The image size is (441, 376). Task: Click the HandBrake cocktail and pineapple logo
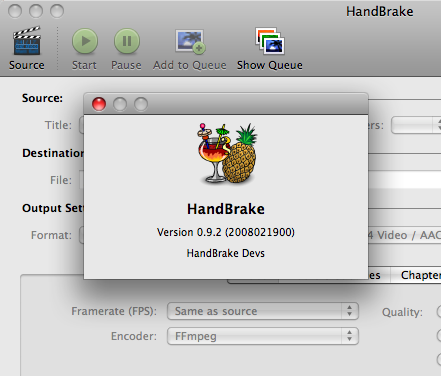point(227,153)
